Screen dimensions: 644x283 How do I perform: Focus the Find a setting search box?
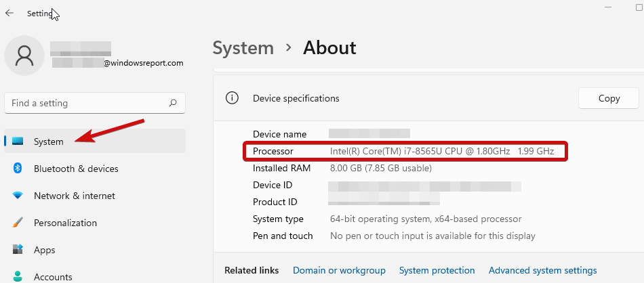[x=87, y=104]
